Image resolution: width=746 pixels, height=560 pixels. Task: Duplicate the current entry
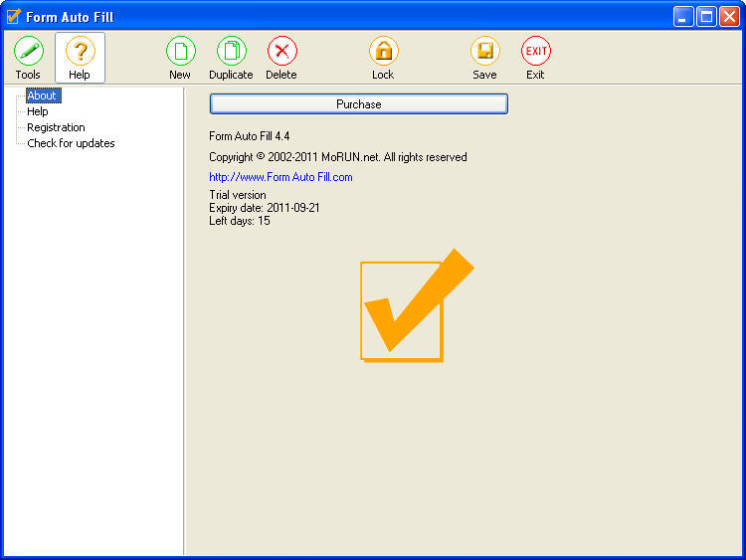[231, 58]
